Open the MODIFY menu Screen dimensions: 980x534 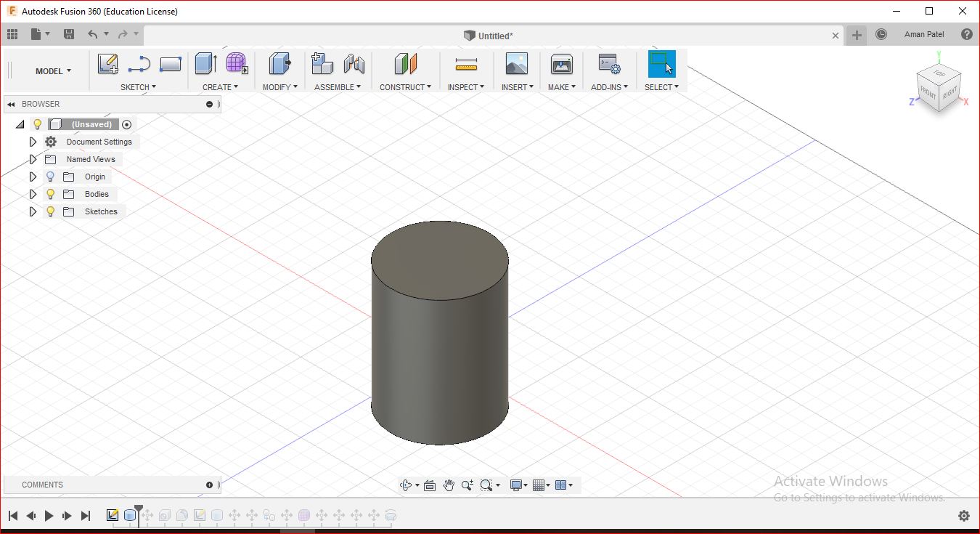click(280, 87)
